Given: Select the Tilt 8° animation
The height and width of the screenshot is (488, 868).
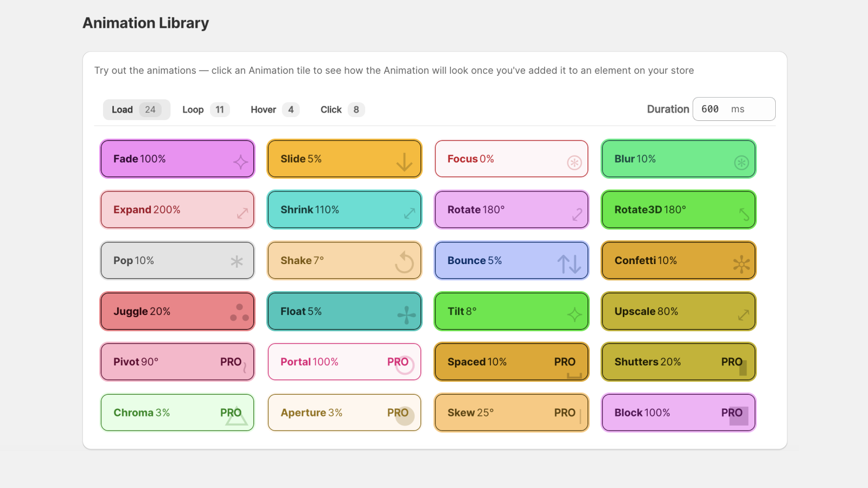Looking at the screenshot, I should 511,311.
